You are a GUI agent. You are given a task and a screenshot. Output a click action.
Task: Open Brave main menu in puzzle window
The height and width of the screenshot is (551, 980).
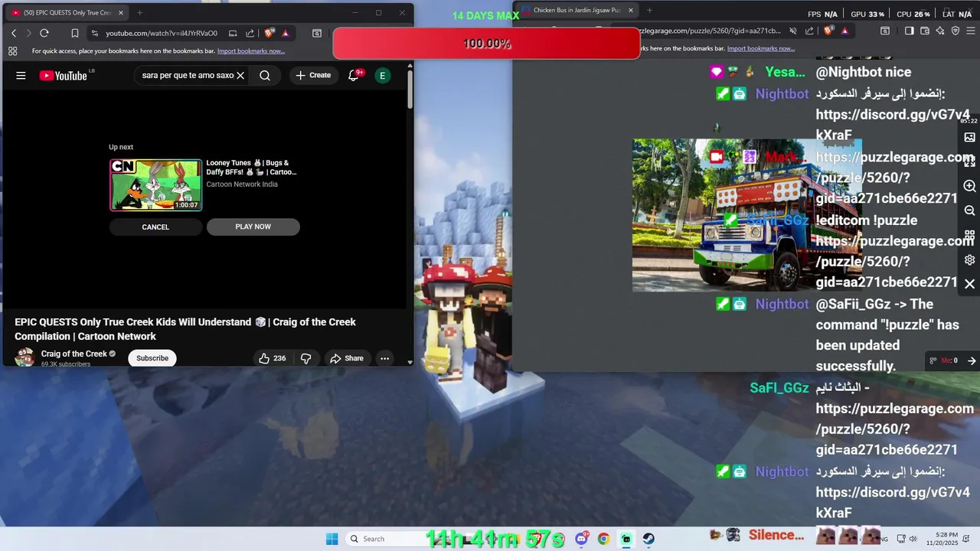pos(971,31)
